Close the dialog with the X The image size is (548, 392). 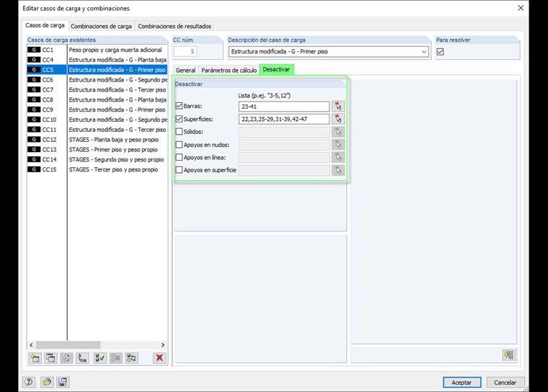(x=521, y=8)
